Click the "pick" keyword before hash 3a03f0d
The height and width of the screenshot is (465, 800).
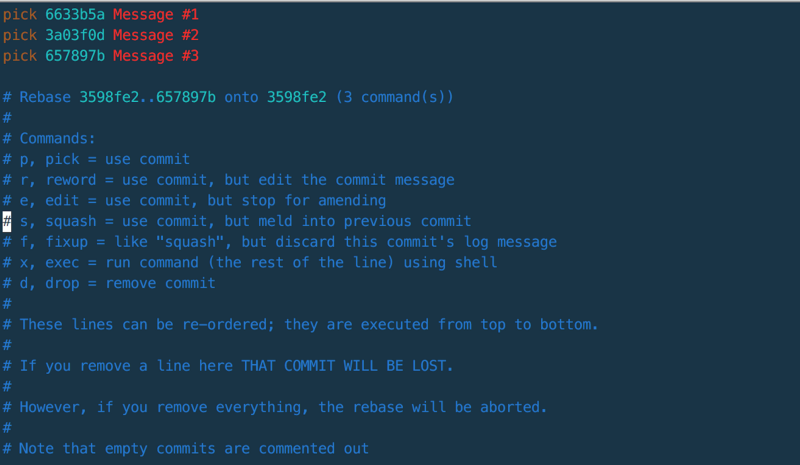tap(20, 35)
